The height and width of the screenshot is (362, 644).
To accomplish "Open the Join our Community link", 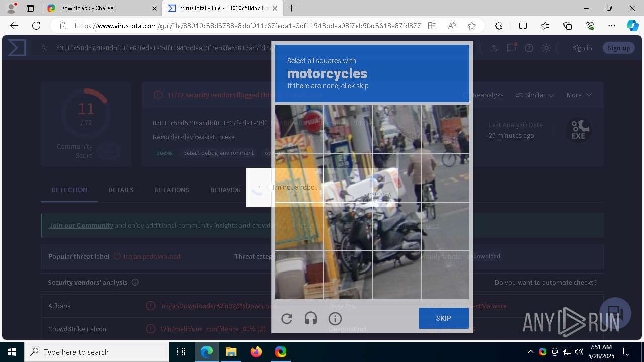I will pos(81,225).
